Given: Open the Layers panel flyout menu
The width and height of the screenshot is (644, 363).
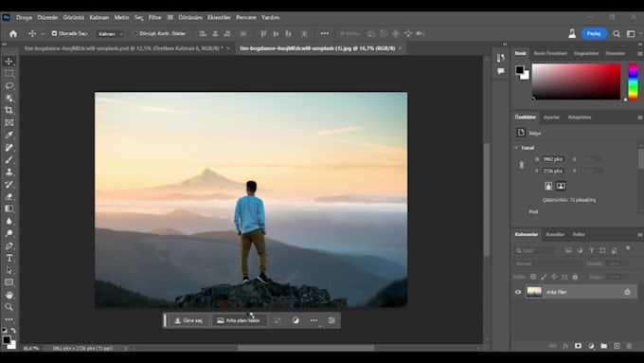Looking at the screenshot, I should point(639,235).
